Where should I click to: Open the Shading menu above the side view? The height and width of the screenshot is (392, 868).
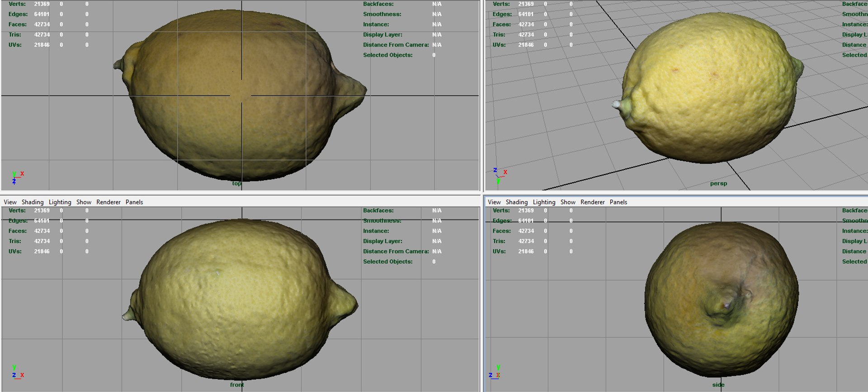(x=517, y=202)
